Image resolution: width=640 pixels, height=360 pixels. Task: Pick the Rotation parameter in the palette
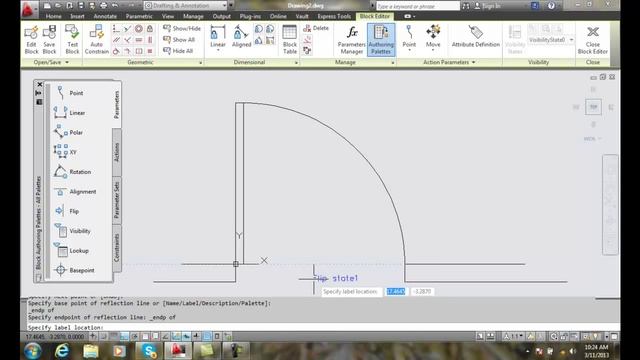73,172
